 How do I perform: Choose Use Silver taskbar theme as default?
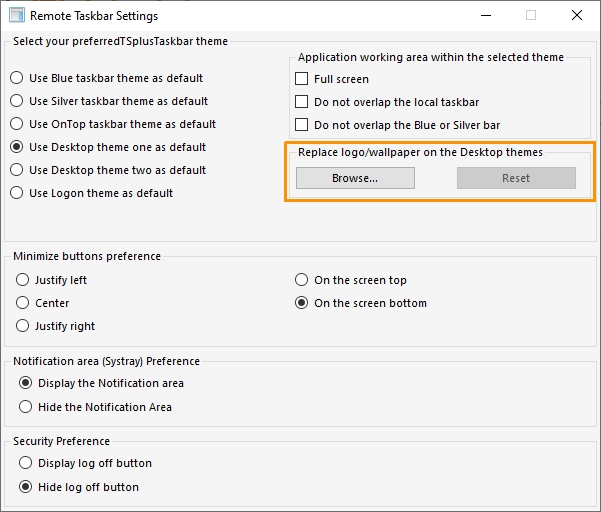point(16,101)
